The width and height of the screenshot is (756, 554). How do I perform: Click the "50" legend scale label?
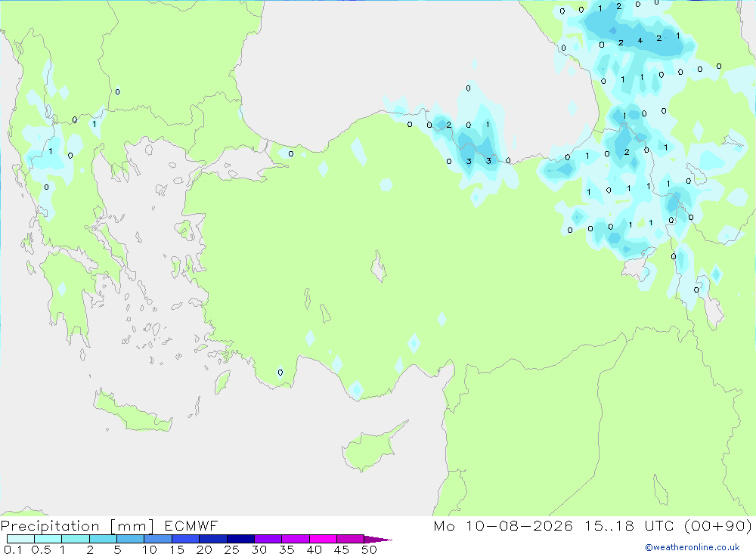pyautogui.click(x=369, y=549)
